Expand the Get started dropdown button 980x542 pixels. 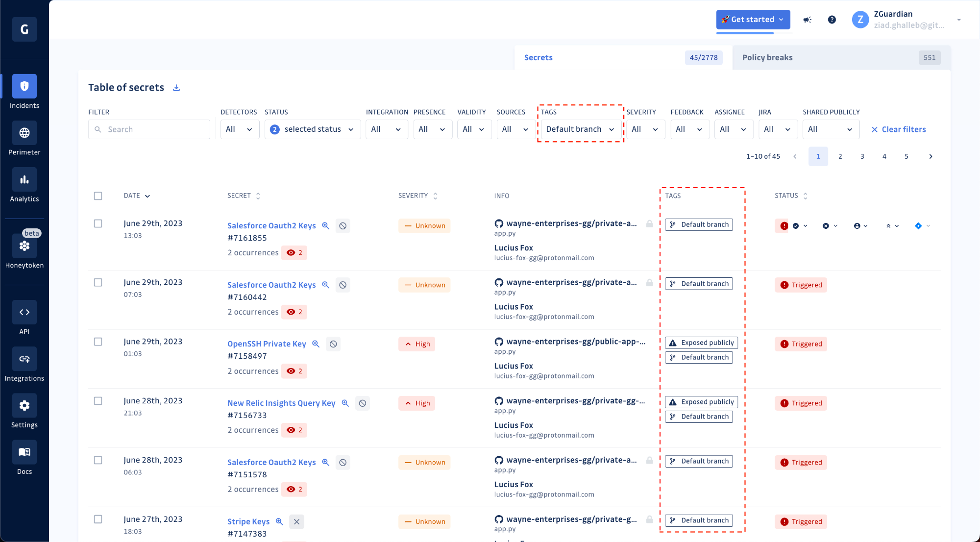click(753, 20)
